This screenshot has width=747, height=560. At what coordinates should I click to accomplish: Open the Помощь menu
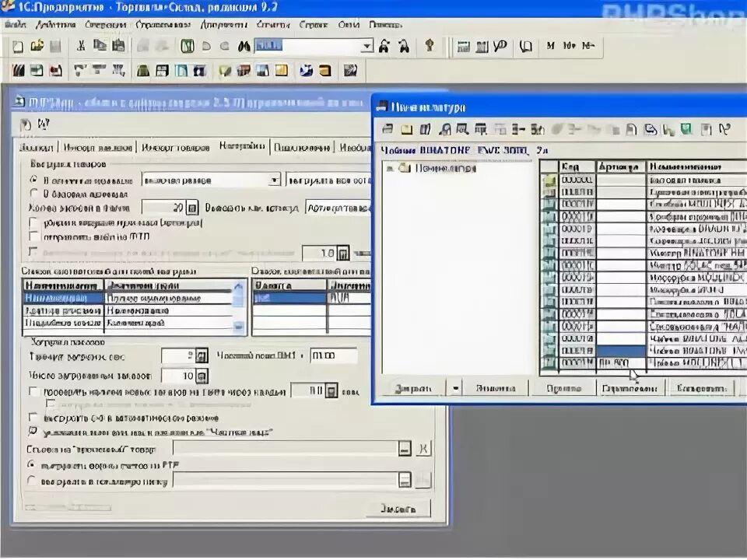click(x=385, y=24)
